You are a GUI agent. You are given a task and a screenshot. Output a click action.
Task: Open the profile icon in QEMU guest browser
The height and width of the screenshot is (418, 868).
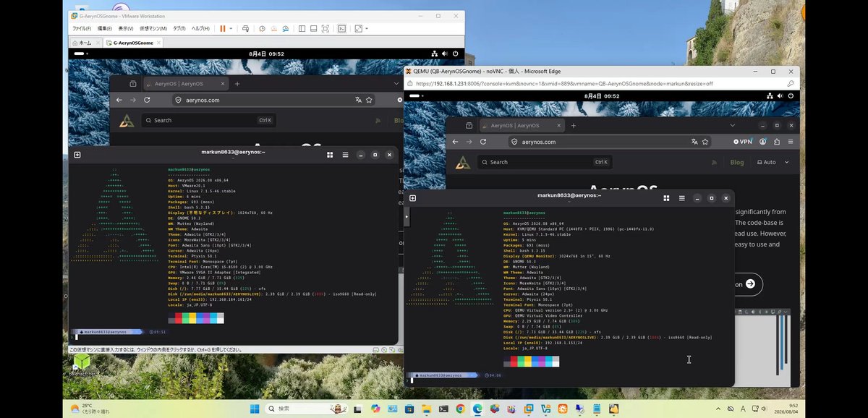[x=762, y=142]
